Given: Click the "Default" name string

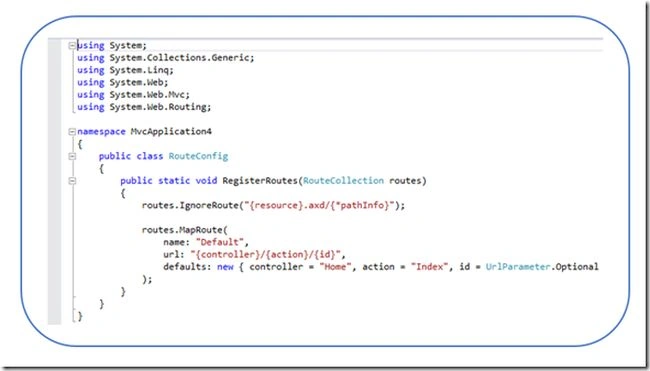Looking at the screenshot, I should (x=220, y=242).
